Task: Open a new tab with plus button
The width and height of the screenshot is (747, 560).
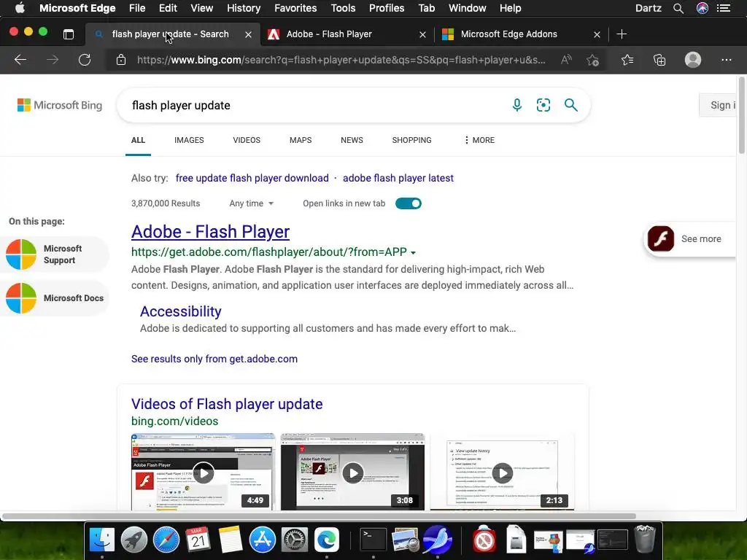Action: 622,34
